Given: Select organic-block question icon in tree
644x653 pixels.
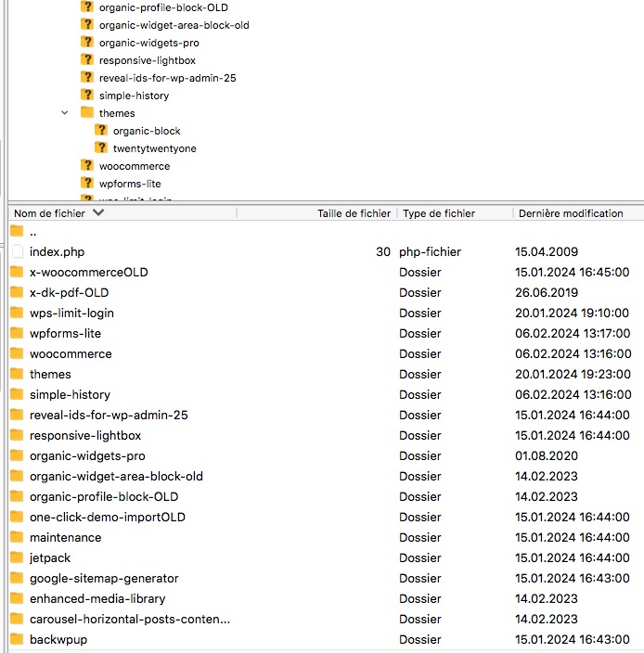Looking at the screenshot, I should click(x=101, y=131).
